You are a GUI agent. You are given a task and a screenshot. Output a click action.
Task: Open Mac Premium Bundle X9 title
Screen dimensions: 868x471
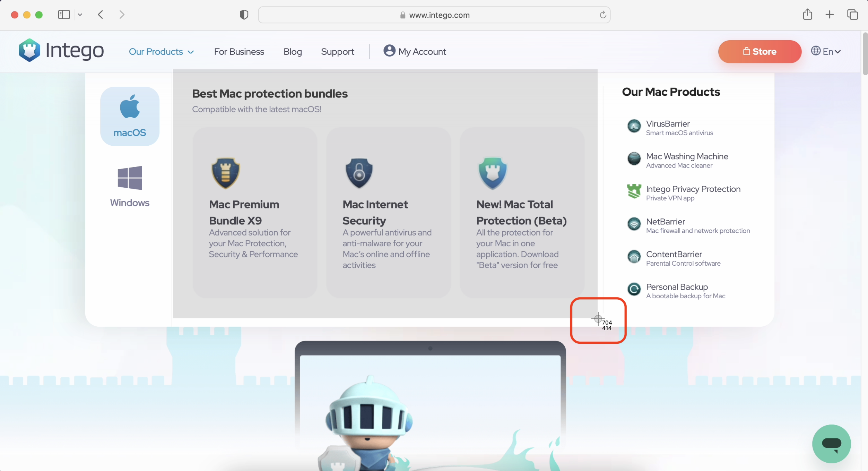(244, 212)
